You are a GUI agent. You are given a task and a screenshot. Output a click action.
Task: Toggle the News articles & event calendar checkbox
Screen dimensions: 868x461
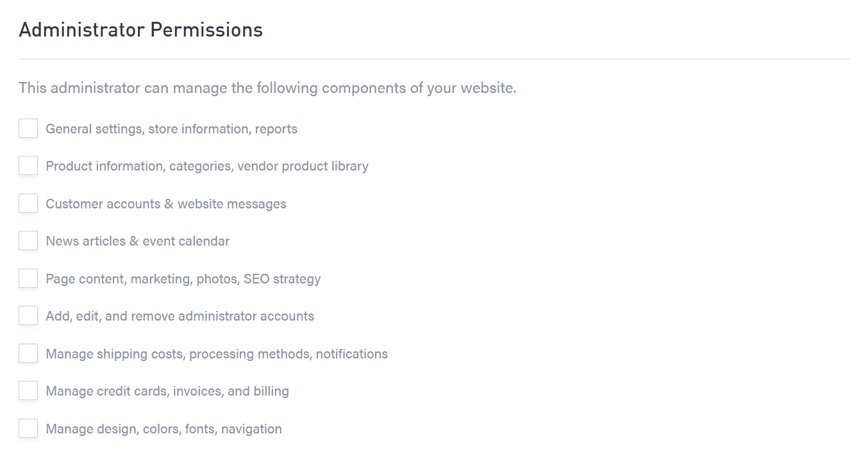[x=28, y=241]
